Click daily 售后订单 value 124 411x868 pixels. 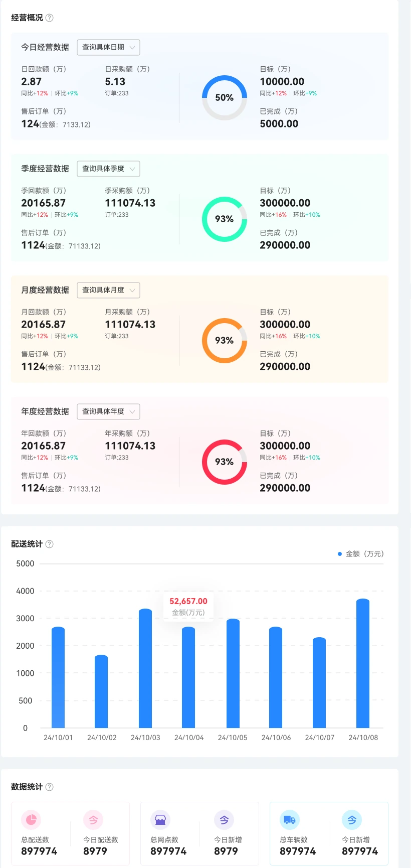click(30, 124)
